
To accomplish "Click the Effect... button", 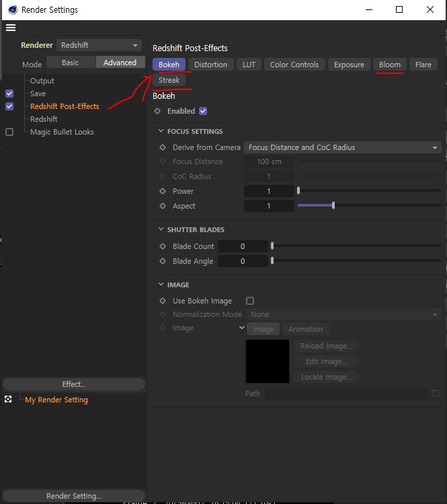I will (74, 384).
